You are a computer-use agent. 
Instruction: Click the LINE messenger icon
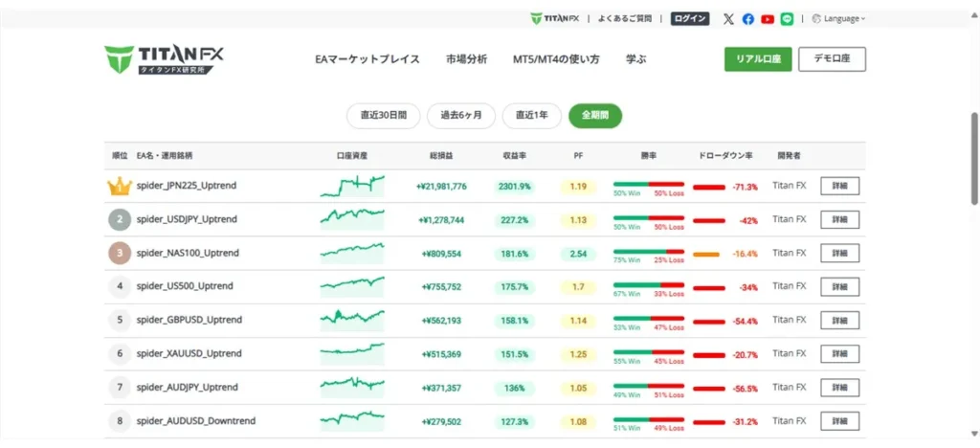coord(787,18)
